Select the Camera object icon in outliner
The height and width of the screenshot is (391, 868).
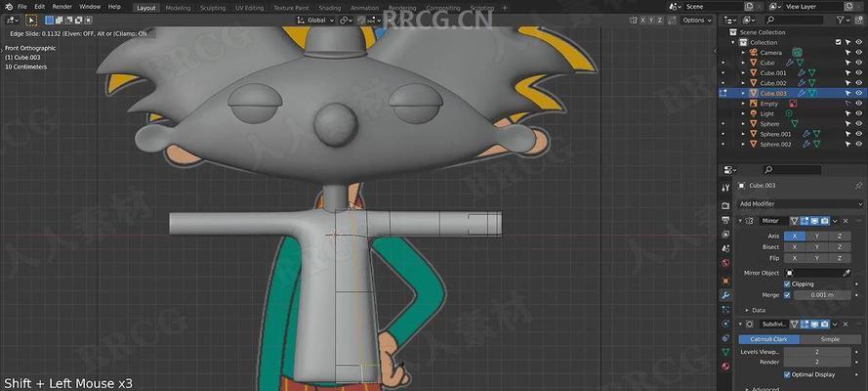pos(753,53)
